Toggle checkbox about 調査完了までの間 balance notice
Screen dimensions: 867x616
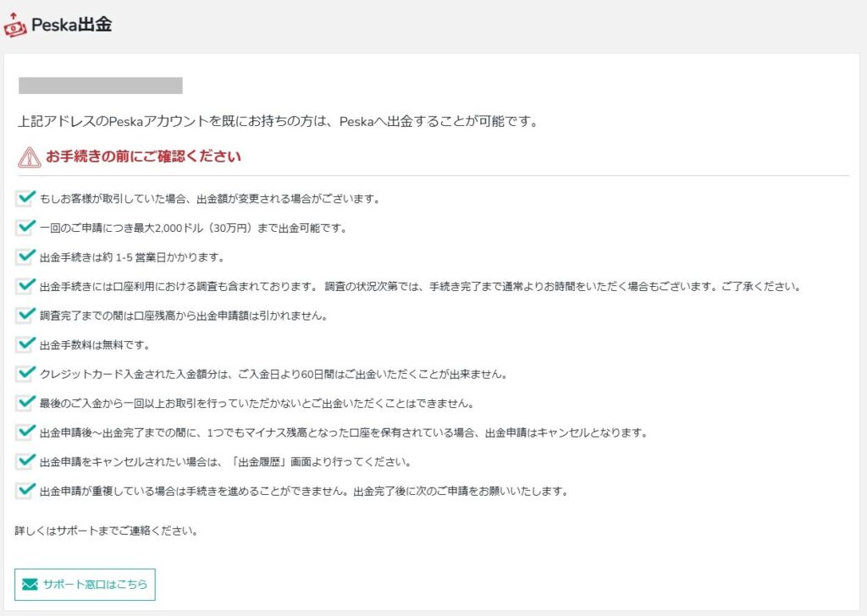[25, 316]
